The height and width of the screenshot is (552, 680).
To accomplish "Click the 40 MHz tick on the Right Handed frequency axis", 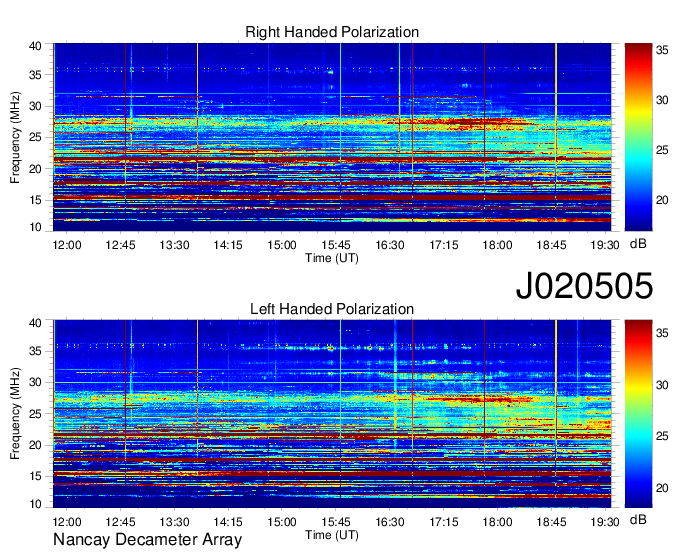I will 35,46.
